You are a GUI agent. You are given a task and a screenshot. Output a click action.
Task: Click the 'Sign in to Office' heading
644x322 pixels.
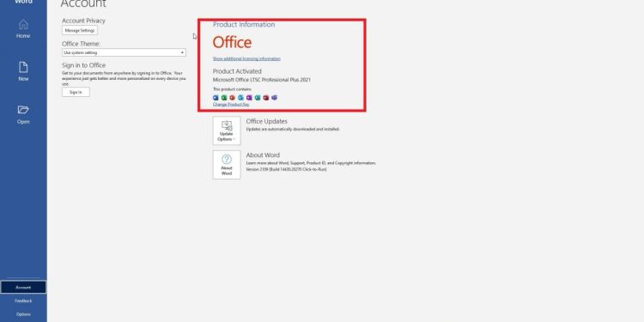pyautogui.click(x=84, y=65)
